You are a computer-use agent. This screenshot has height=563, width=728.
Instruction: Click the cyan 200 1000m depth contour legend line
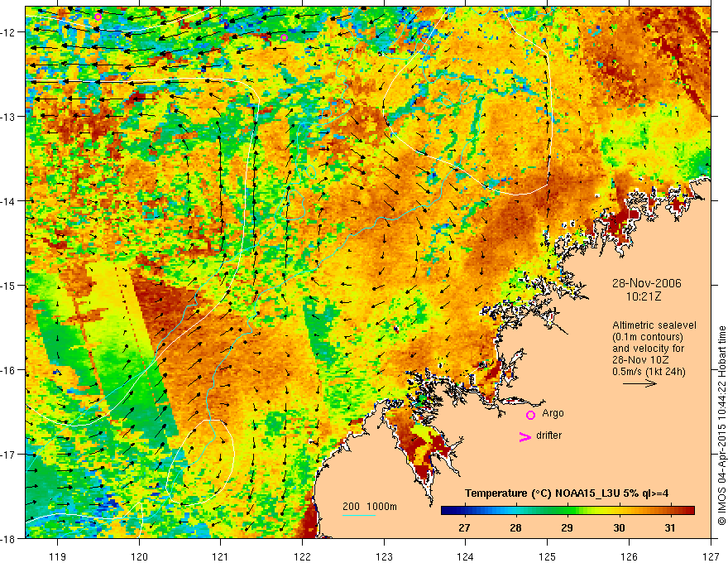coord(359,515)
